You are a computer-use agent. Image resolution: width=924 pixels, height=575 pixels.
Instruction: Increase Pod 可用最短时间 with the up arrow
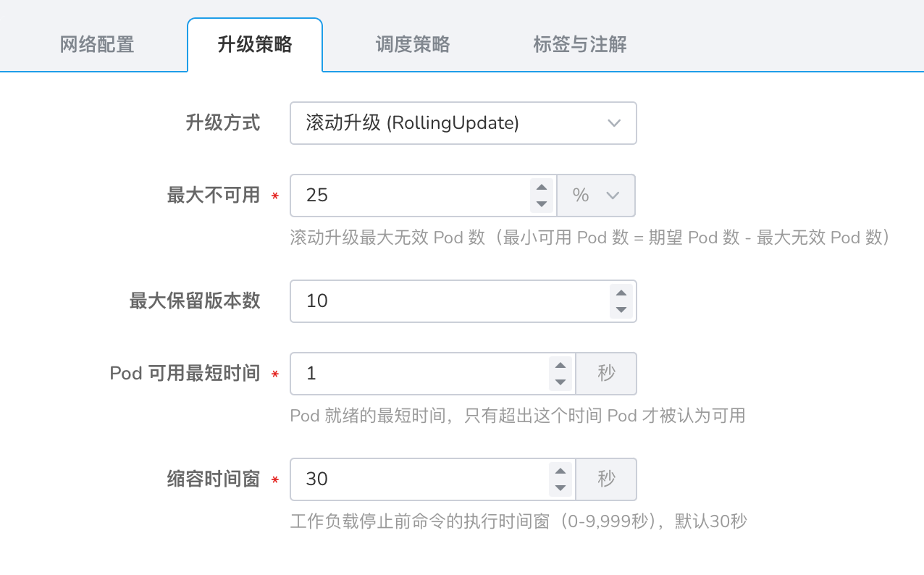(x=560, y=366)
